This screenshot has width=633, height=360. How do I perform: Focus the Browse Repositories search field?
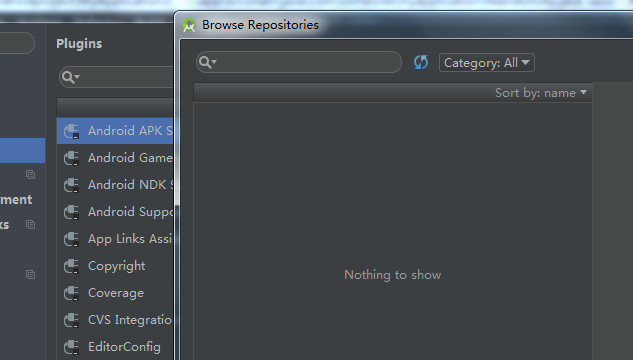click(299, 62)
